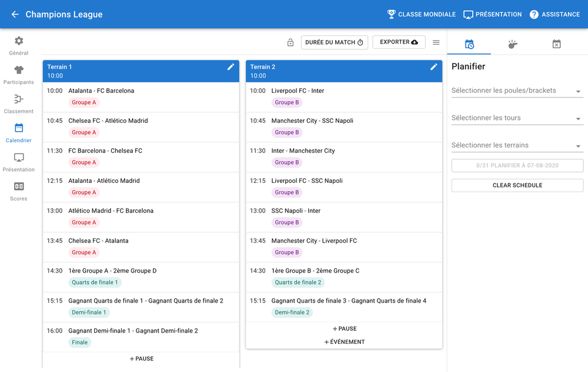The width and height of the screenshot is (588, 372).
Task: Expand Sélectionner les poules/brackets dropdown
Action: tap(517, 91)
